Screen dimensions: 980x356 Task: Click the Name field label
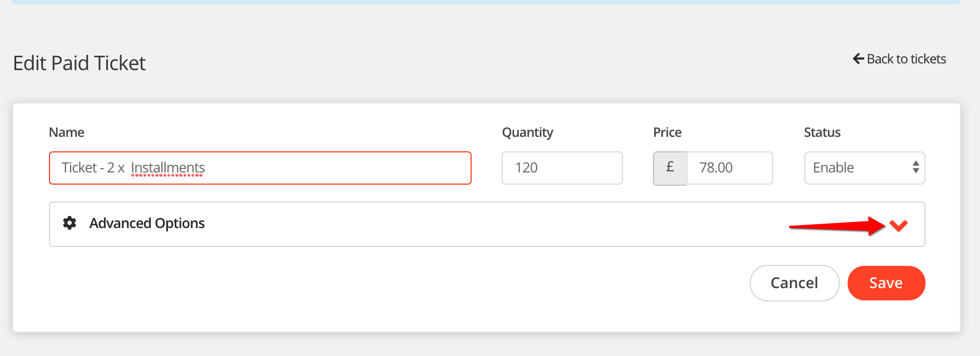point(67,132)
